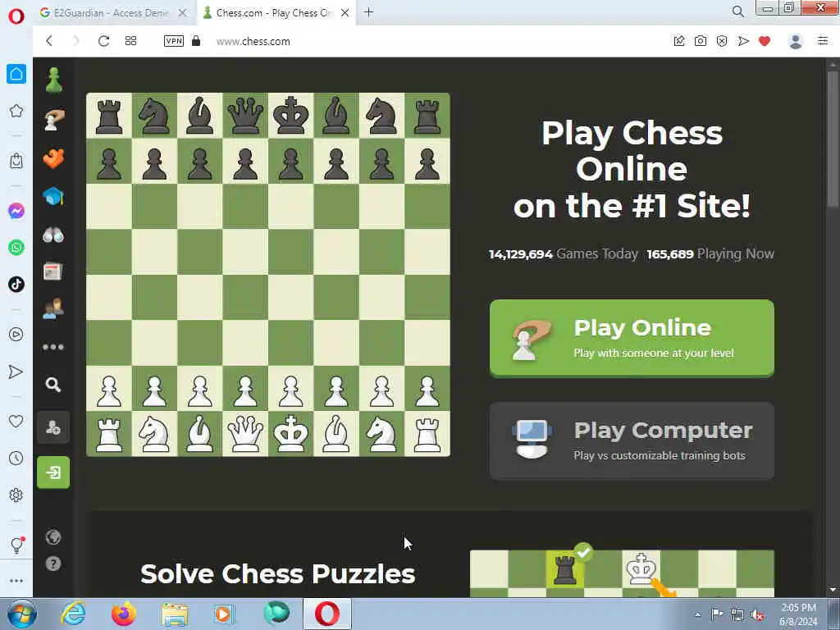
Task: Open the Player icon in Opera sidebar
Action: pos(16,335)
